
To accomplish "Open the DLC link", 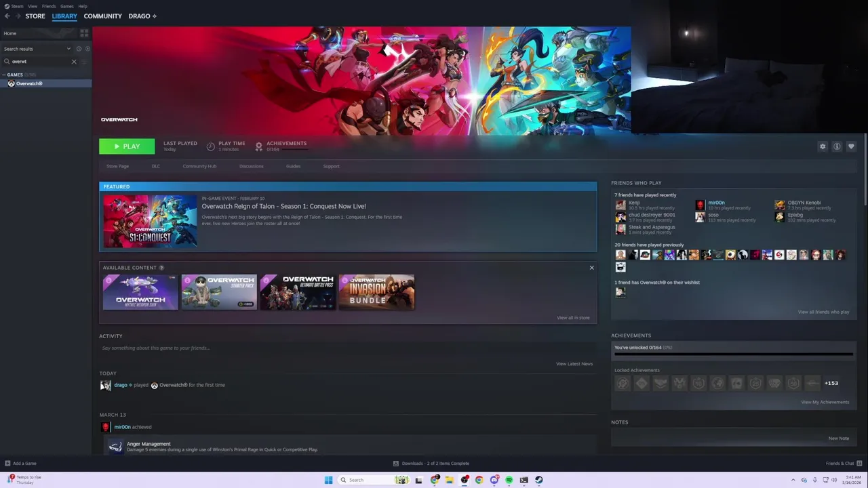I will coord(156,166).
